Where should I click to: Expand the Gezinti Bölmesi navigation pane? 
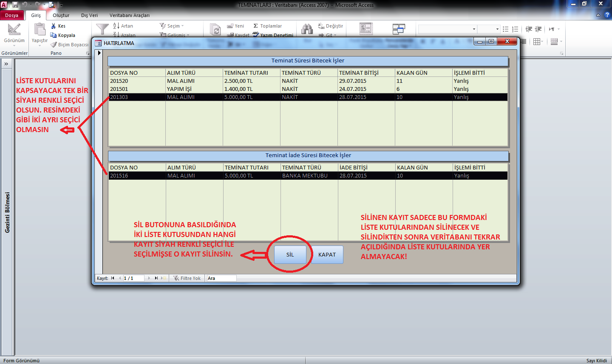(x=6, y=64)
